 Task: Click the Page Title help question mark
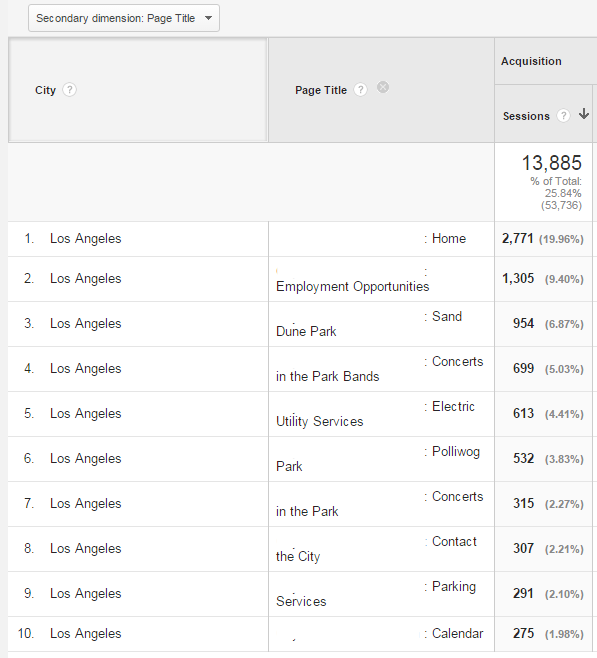360,90
